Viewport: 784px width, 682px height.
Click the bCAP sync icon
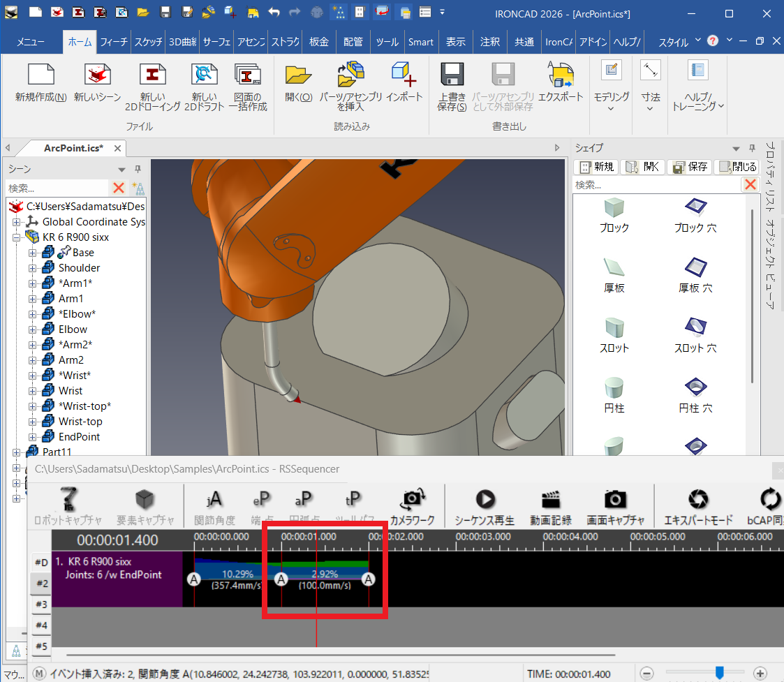pos(770,498)
